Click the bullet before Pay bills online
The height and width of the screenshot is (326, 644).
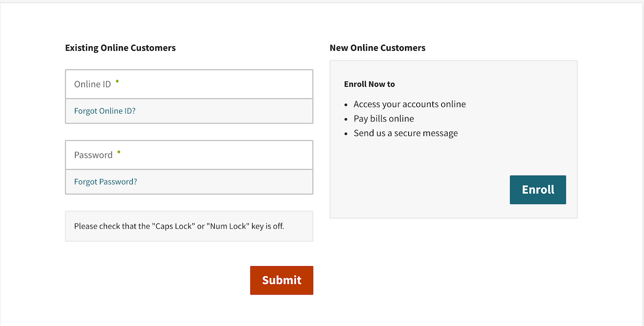click(346, 119)
